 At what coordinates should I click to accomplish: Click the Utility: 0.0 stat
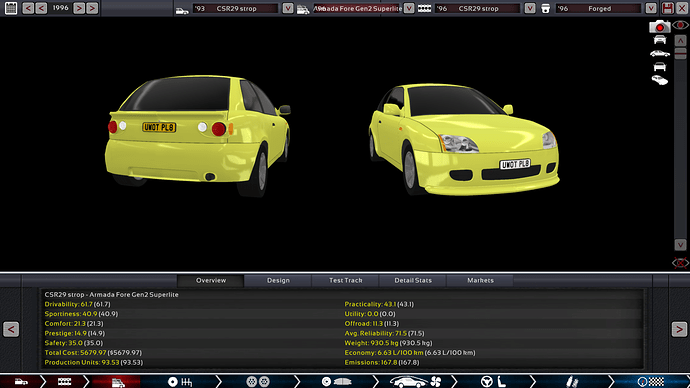[x=370, y=314]
